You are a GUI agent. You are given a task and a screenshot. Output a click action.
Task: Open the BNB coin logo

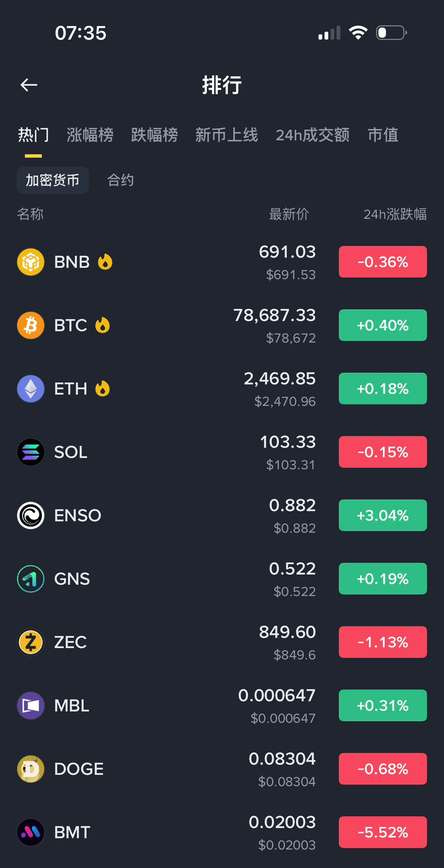pyautogui.click(x=31, y=262)
